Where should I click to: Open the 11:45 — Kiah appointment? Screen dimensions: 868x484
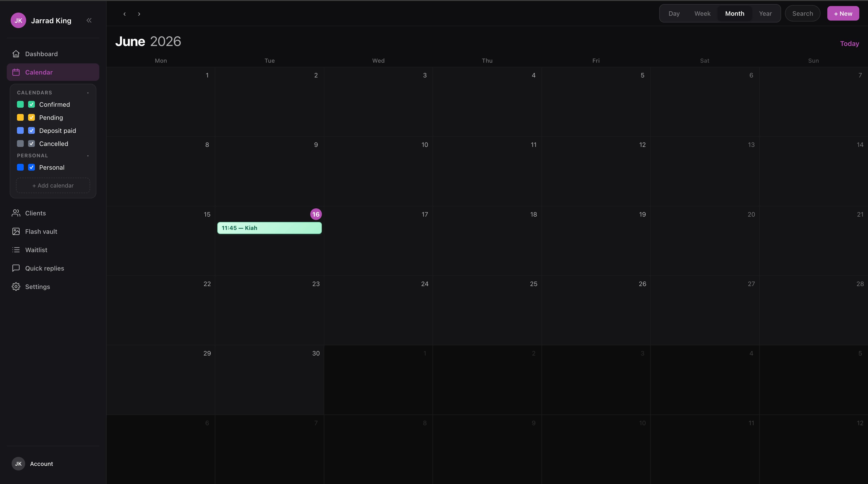pyautogui.click(x=269, y=228)
